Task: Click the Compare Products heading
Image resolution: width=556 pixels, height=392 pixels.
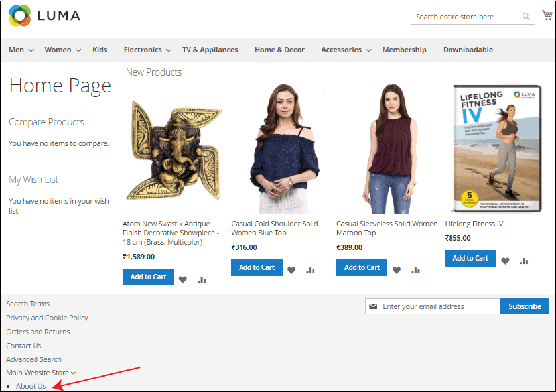Action: click(46, 122)
